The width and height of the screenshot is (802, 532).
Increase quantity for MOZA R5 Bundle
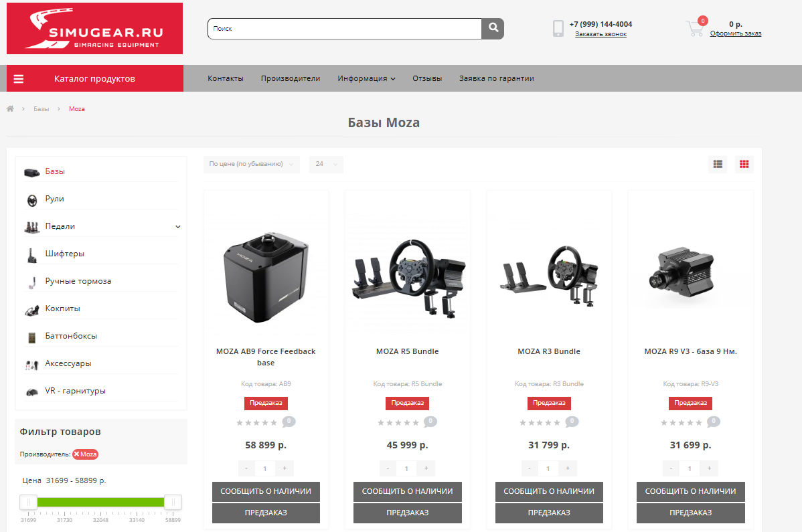point(426,468)
